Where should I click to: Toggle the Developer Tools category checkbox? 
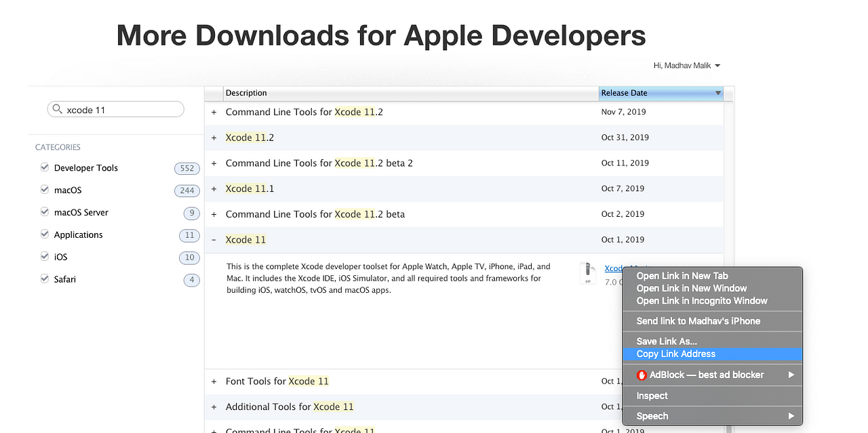coord(45,167)
